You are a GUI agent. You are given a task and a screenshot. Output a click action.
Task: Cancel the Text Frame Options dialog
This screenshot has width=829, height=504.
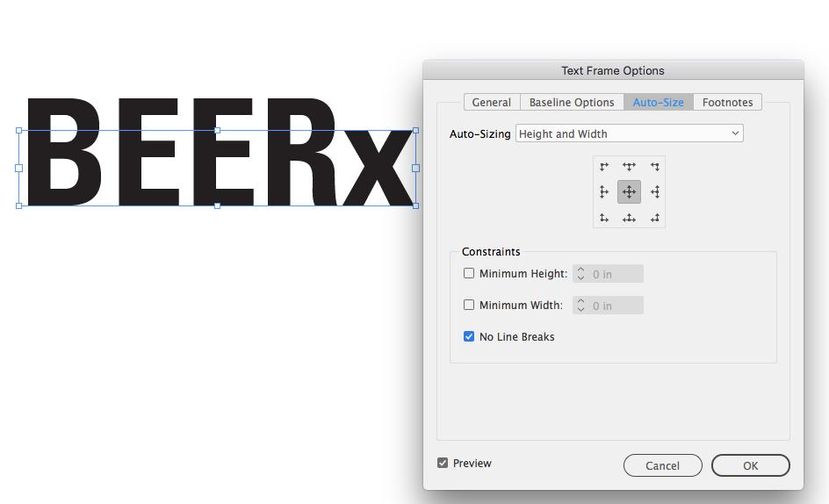pos(662,465)
